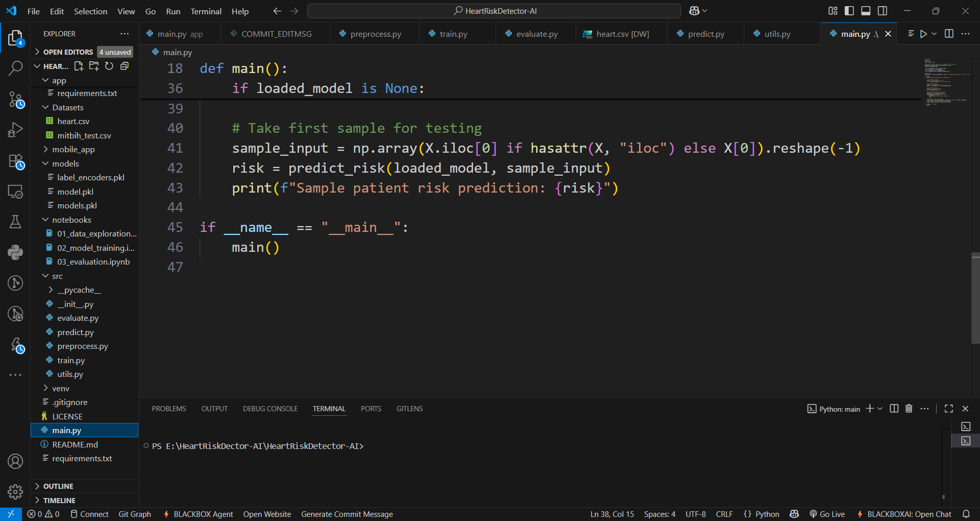Expand the TIMELINE section
This screenshot has width=980, height=521.
[59, 501]
